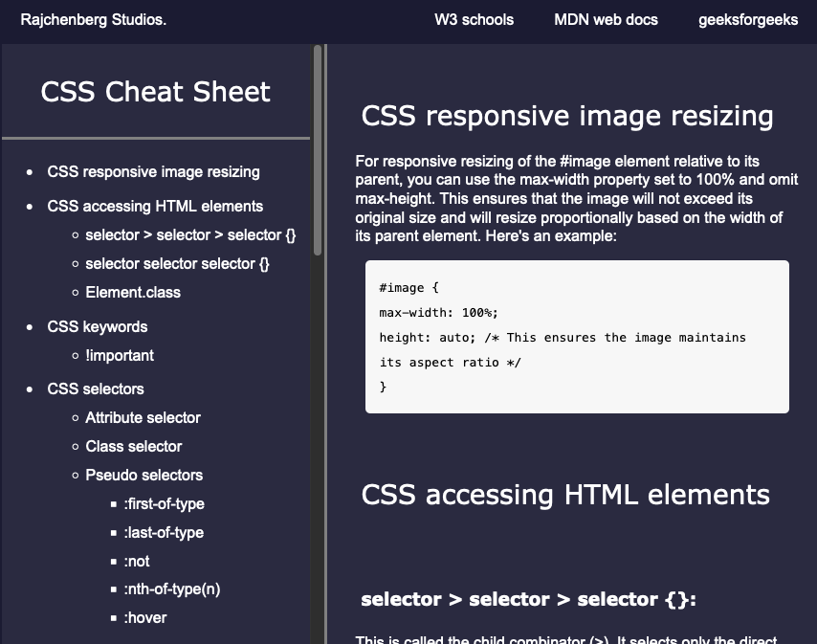This screenshot has width=817, height=644.
Task: Open the Class selector sidebar item
Action: 133,447
